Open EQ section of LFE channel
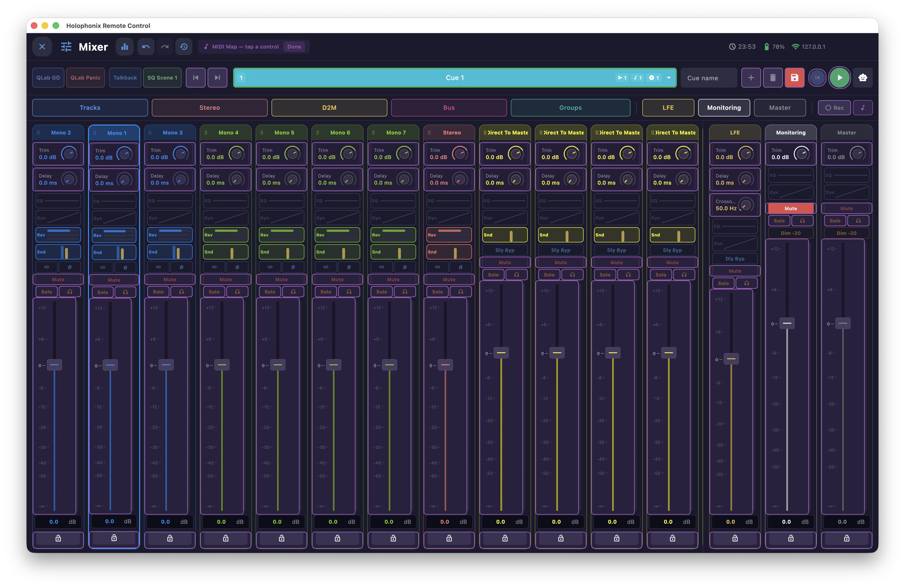Screen dimensions: 905x588 [735, 226]
